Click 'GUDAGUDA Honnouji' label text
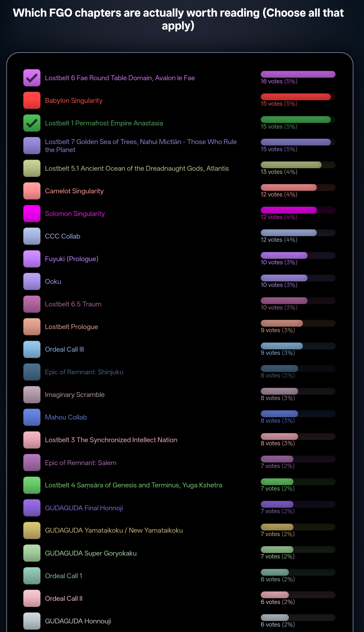 78,621
